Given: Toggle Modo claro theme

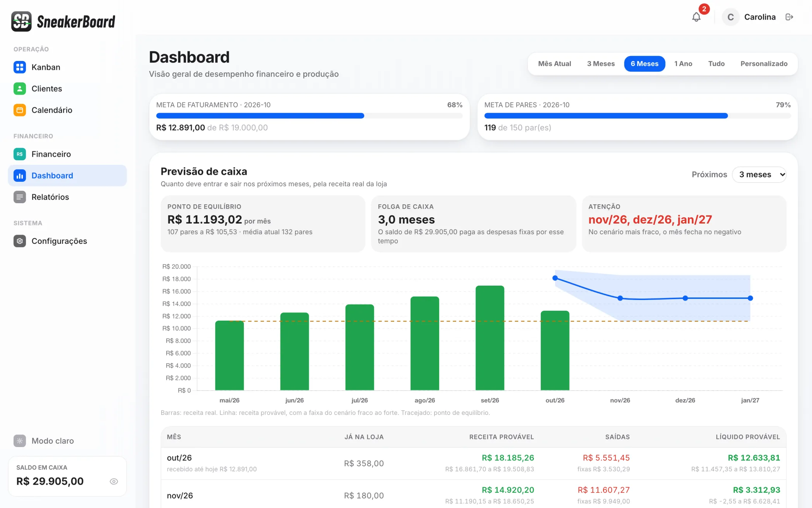Looking at the screenshot, I should pos(44,441).
